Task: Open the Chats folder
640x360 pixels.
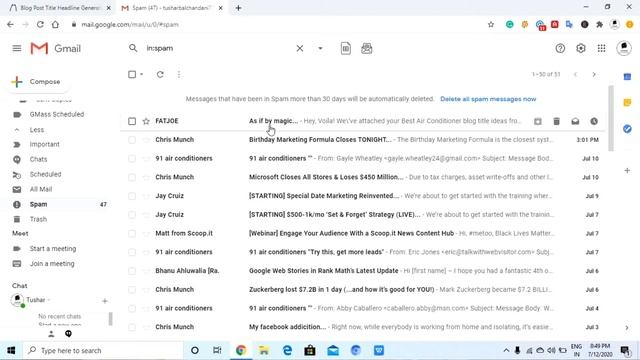Action: coord(38,159)
